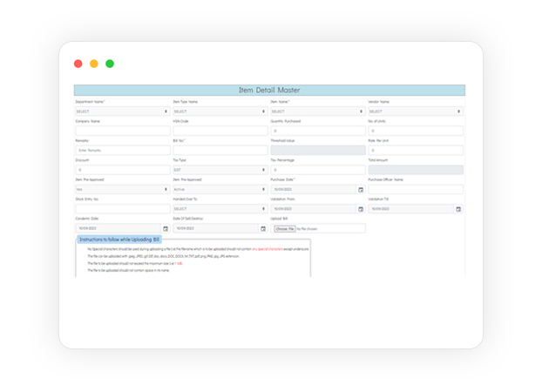Open the Date Of Sell/Destroy calendar icon

tap(263, 228)
